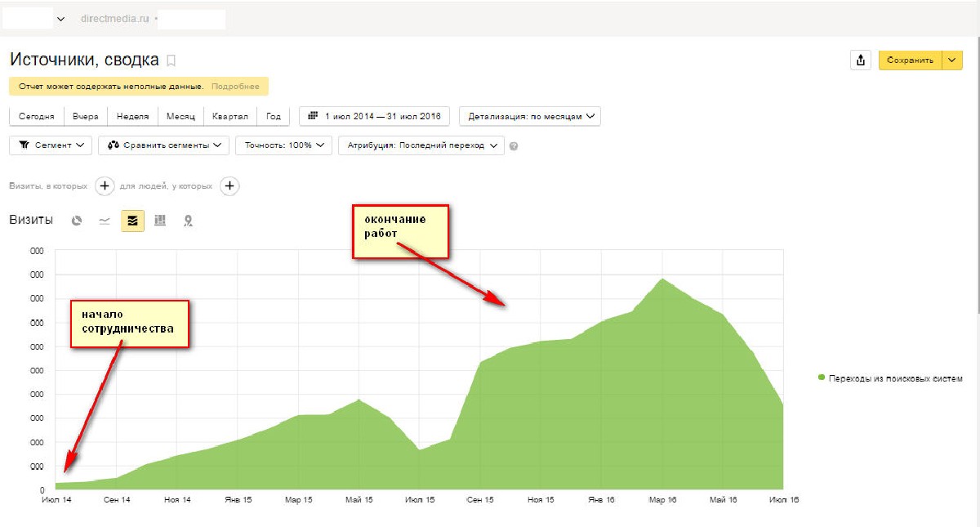Screen dimensions: 980x527
Task: Click the Сен 15 axis label
Action: tap(480, 500)
